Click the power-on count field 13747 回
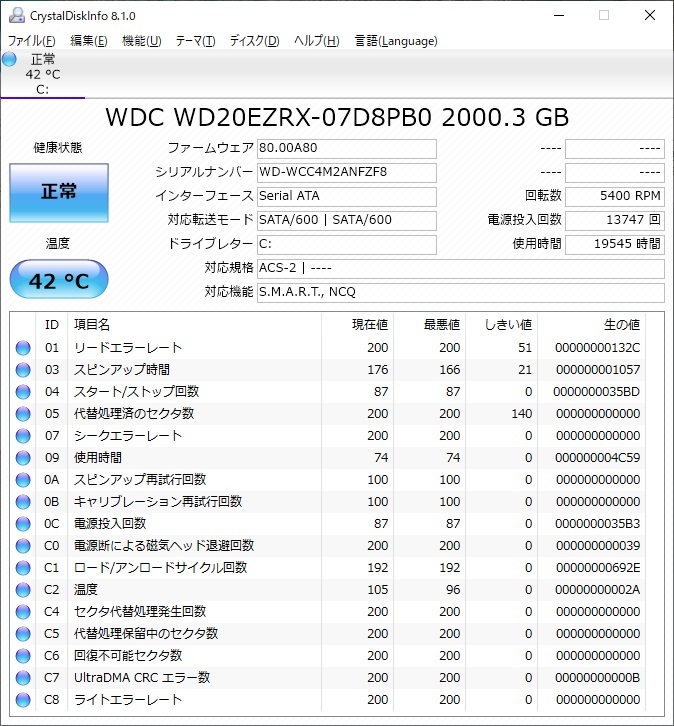 [x=615, y=220]
